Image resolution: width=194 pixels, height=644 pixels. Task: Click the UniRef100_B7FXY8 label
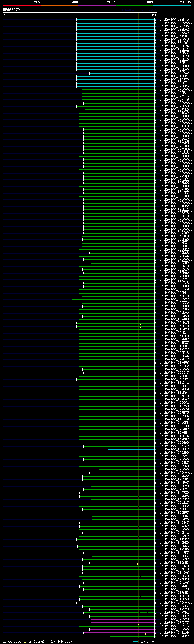[x=174, y=619]
